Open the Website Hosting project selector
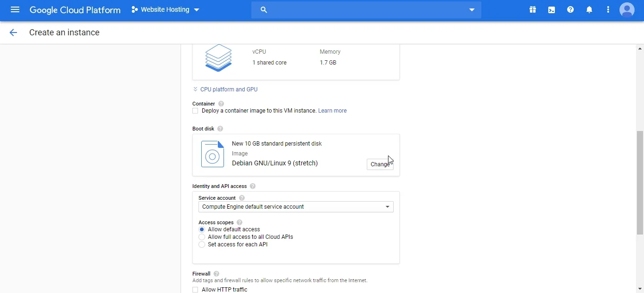 pos(165,10)
